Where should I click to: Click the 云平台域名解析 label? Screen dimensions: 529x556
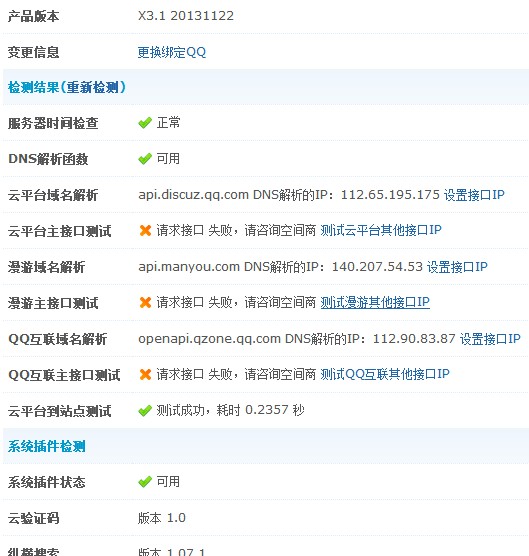click(53, 195)
